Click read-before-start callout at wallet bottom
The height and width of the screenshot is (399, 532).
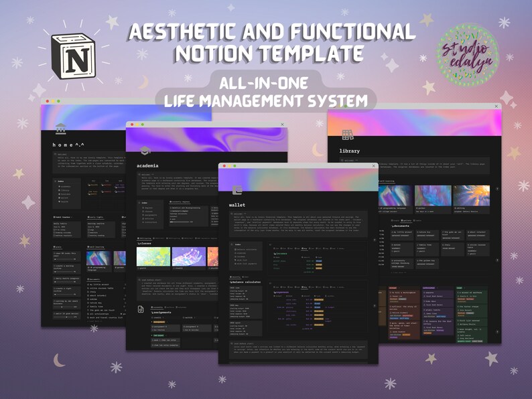pyautogui.click(x=298, y=349)
